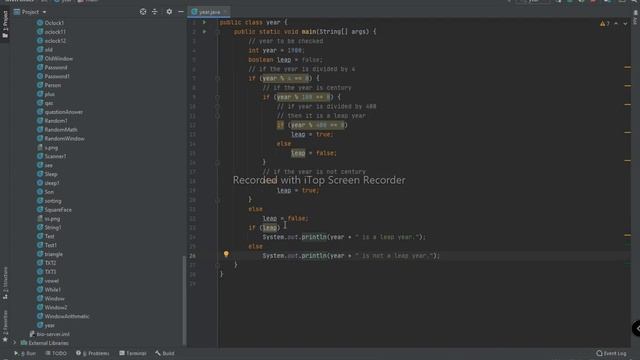Click run gutter arrow beside class year
Viewport: 640px width, 360px height.
click(204, 22)
